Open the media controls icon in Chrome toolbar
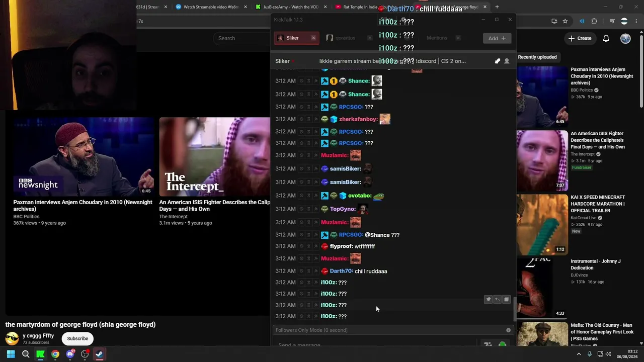Image resolution: width=644 pixels, height=362 pixels. (x=612, y=21)
